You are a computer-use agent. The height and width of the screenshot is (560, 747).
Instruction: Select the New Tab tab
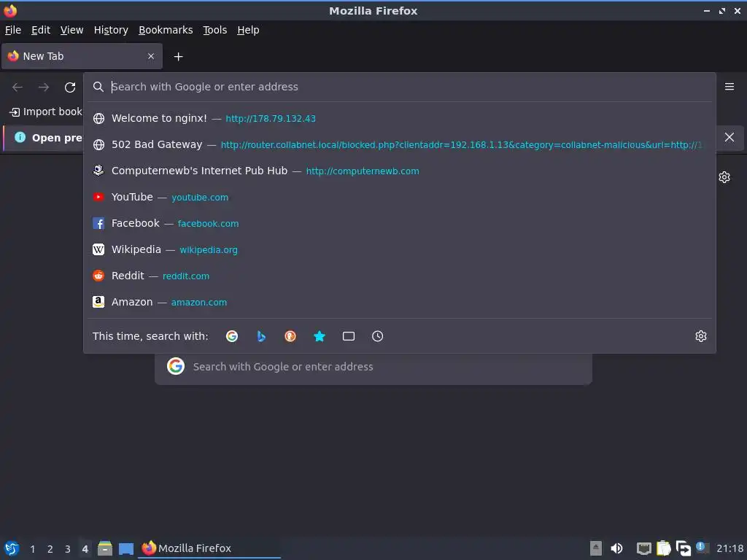[82, 56]
